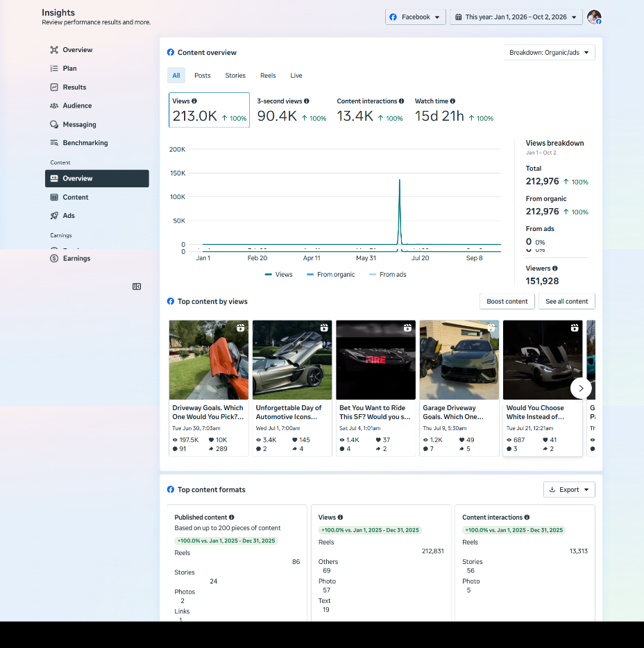Image resolution: width=644 pixels, height=648 pixels.
Task: Open the Breakdown: Organic/ads dropdown
Action: 550,53
